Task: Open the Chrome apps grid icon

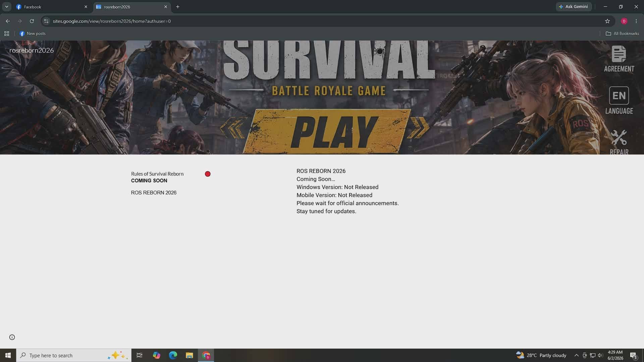Action: coord(7,34)
